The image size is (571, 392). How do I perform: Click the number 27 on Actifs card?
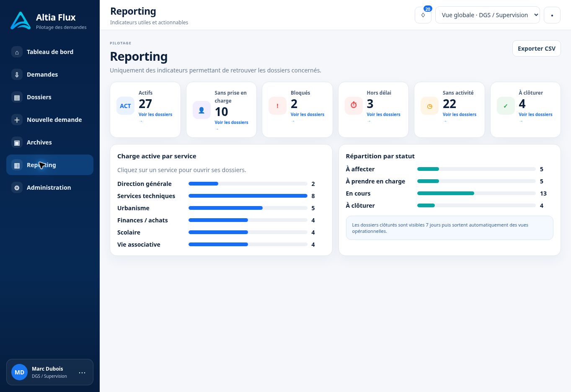[x=145, y=104]
